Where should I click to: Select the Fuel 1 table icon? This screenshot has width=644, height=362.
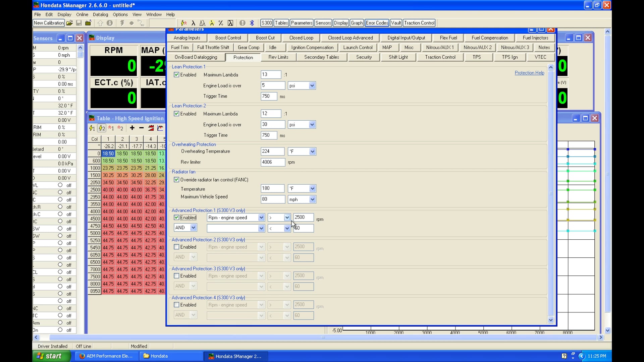[111, 128]
